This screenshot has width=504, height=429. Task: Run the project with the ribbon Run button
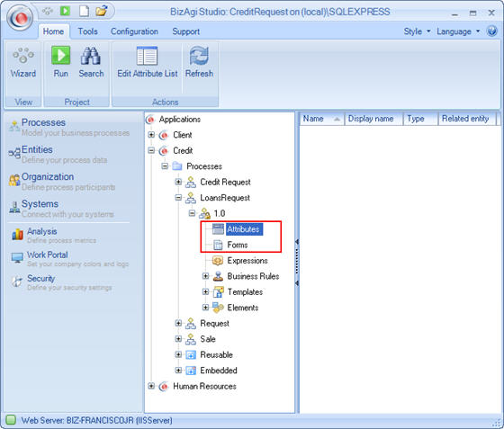point(61,63)
